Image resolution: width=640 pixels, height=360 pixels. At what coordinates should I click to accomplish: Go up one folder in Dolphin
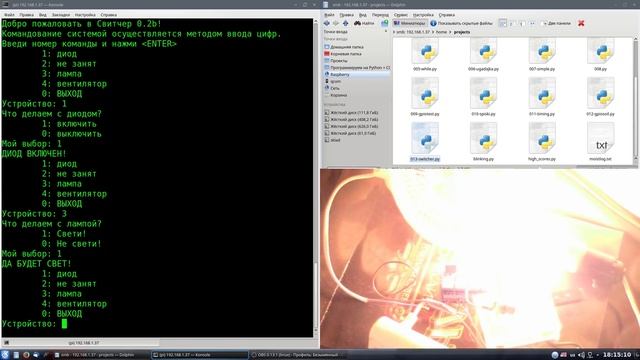tap(345, 23)
